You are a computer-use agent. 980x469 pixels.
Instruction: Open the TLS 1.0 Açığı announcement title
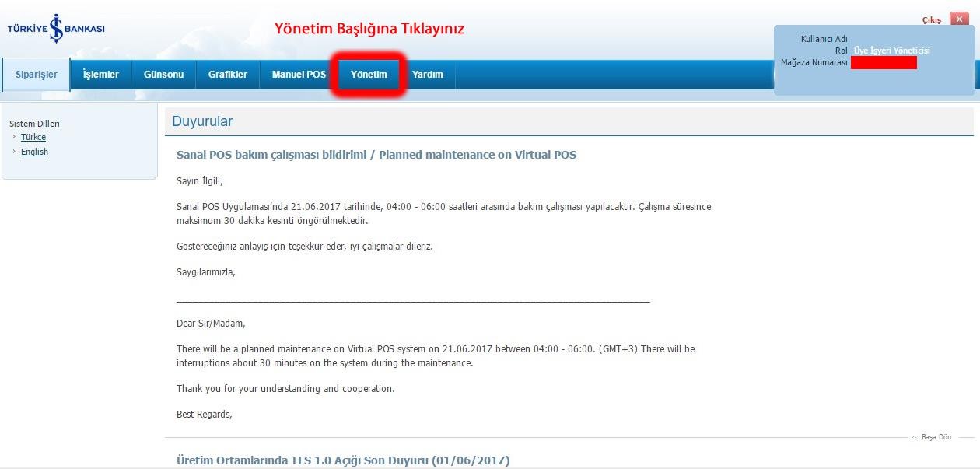point(343,460)
